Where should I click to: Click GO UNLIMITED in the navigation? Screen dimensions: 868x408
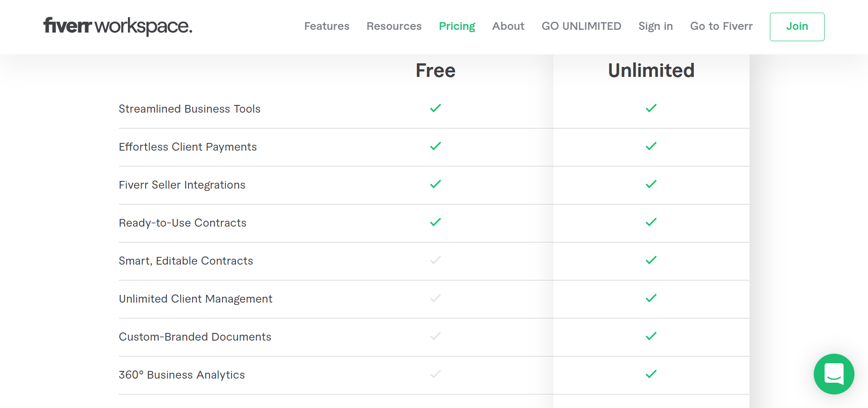[581, 26]
